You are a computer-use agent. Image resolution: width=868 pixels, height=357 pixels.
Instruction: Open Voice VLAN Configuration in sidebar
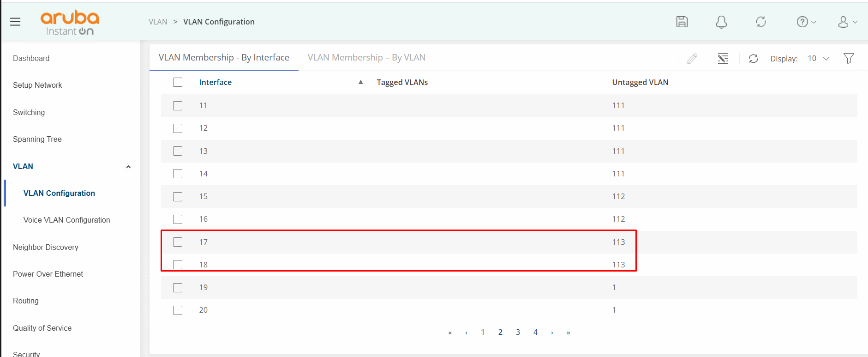coord(66,220)
